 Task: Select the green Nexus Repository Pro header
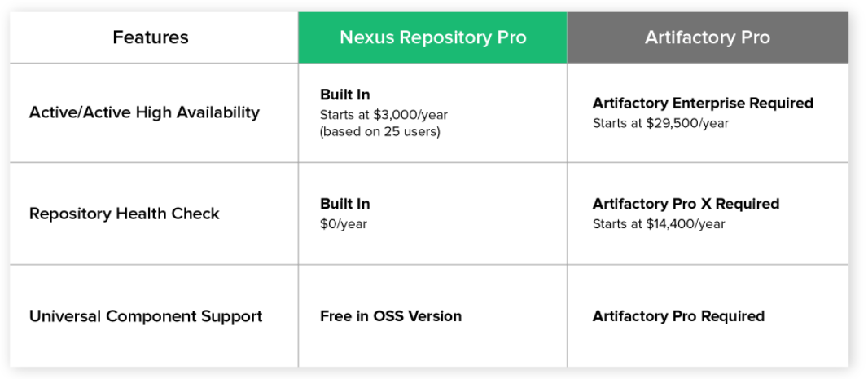(x=432, y=37)
